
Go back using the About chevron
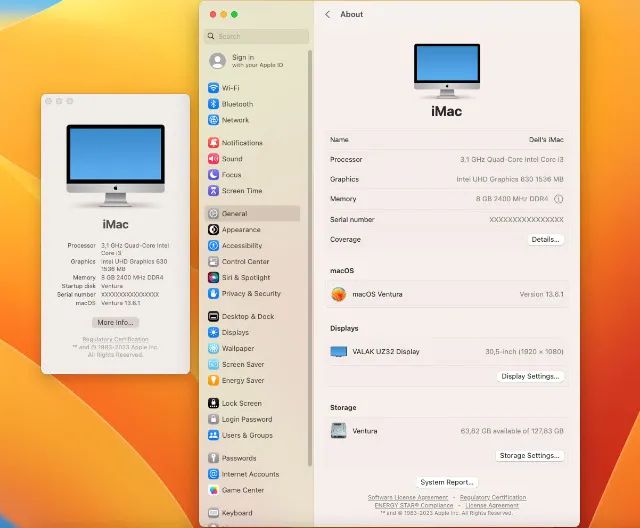coord(327,14)
